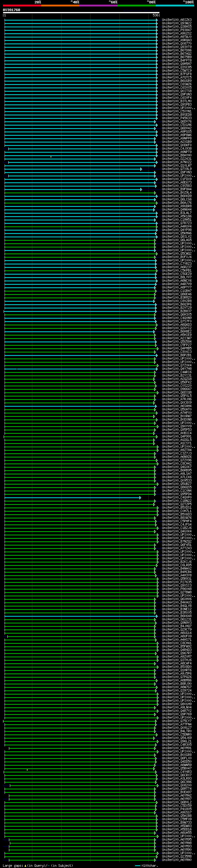Select the UniRef100_A1CSY1 label
This screenshot has height=868, width=197.
(x=177, y=443)
